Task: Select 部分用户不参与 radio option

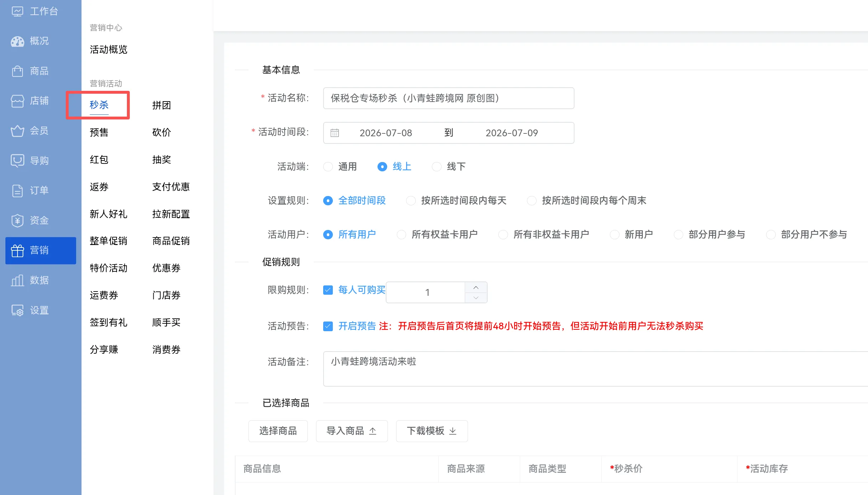Action: point(771,235)
